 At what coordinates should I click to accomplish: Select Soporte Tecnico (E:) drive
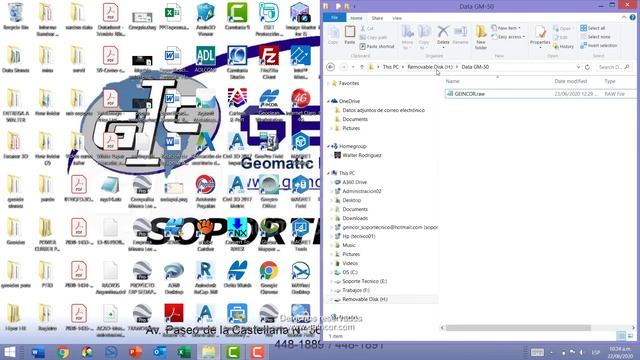364,282
